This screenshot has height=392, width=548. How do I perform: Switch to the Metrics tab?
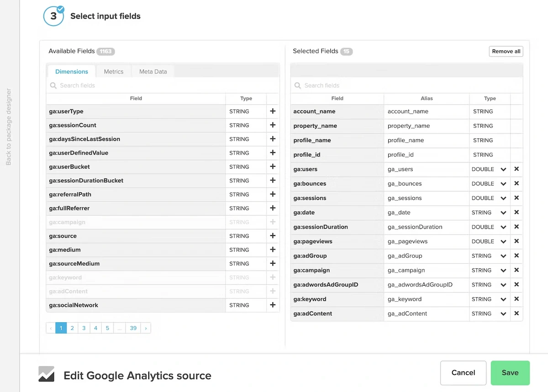click(114, 72)
